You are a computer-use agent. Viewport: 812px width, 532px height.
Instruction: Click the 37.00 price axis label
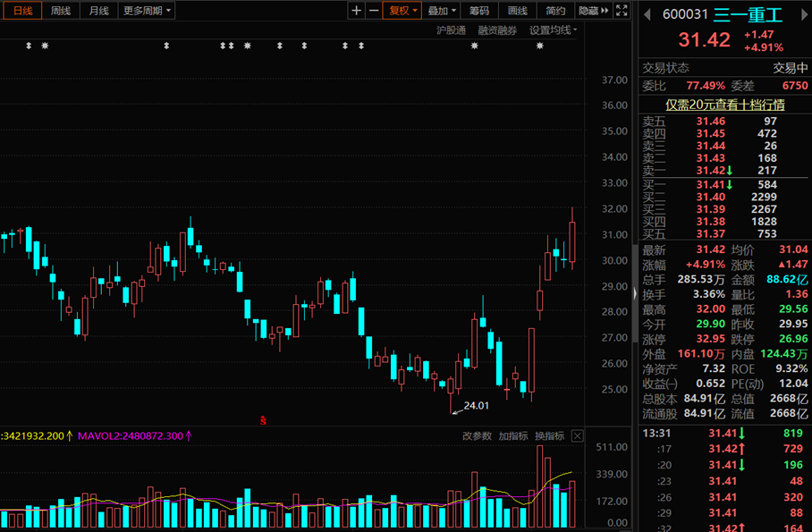tap(614, 80)
